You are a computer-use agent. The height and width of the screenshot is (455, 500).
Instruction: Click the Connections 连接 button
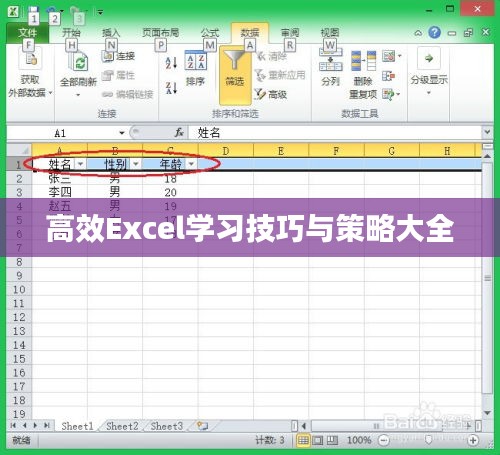(x=119, y=56)
